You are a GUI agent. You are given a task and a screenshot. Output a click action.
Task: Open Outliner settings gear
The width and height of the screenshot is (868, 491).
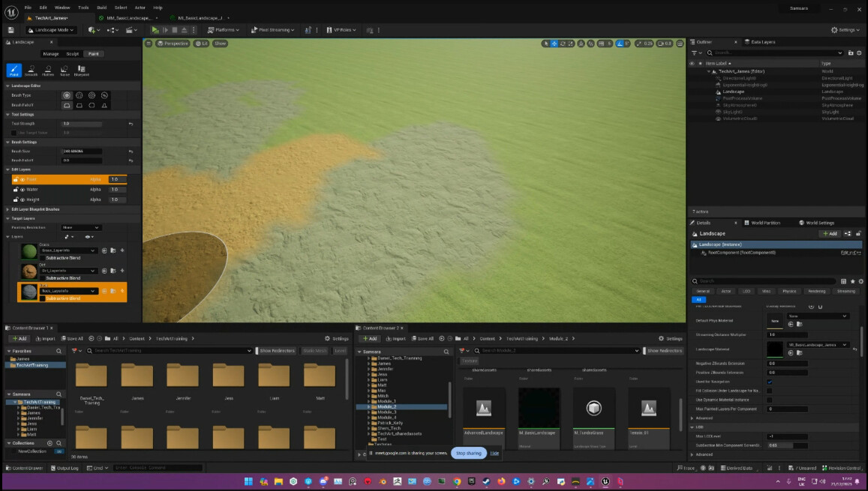(x=859, y=53)
